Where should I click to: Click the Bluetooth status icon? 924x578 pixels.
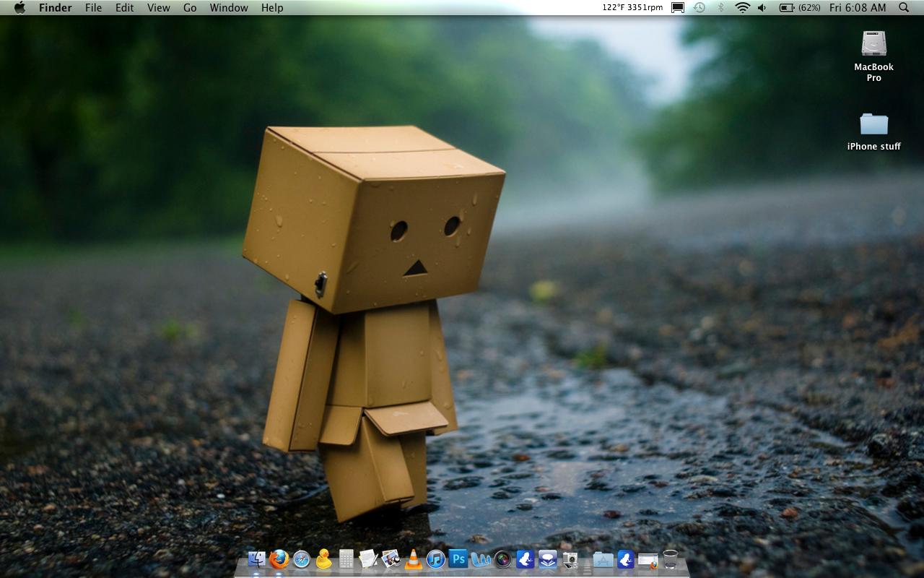[720, 8]
